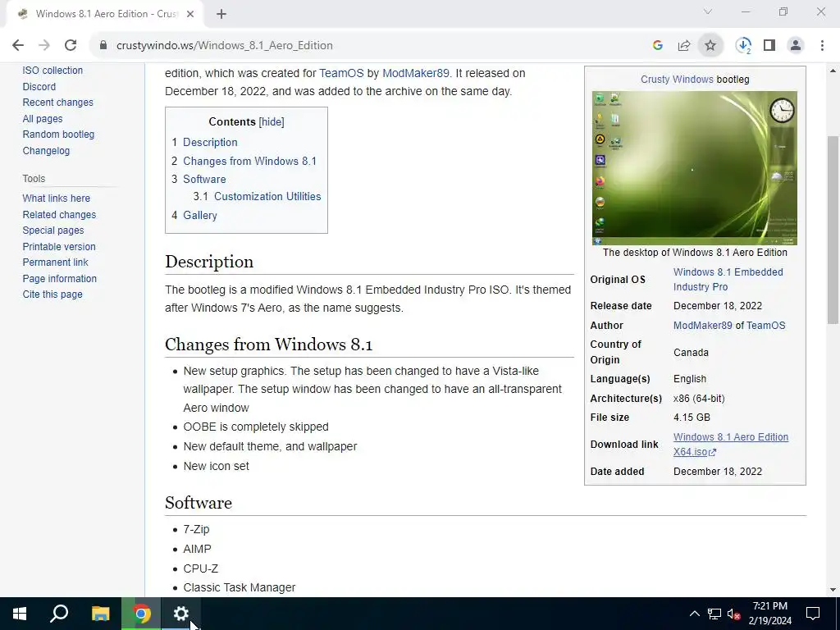840x630 pixels.
Task: Close the Windows 8.1 Aero Edition tab
Action: coord(190,14)
